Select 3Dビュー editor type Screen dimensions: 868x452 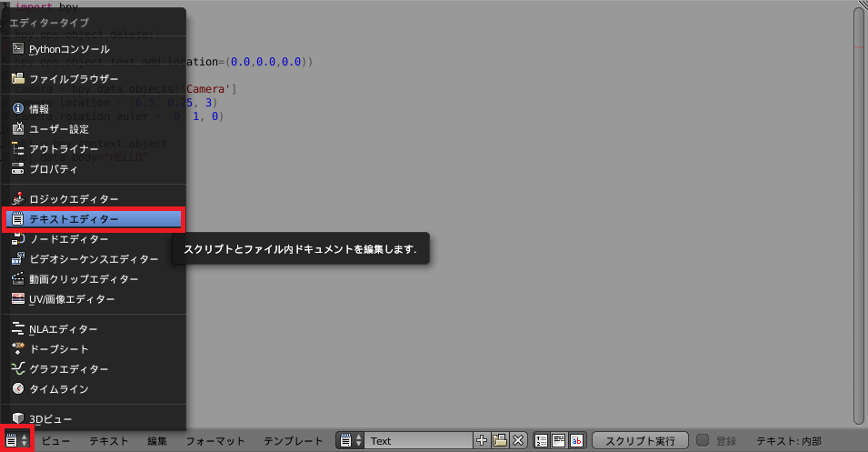click(x=95, y=418)
